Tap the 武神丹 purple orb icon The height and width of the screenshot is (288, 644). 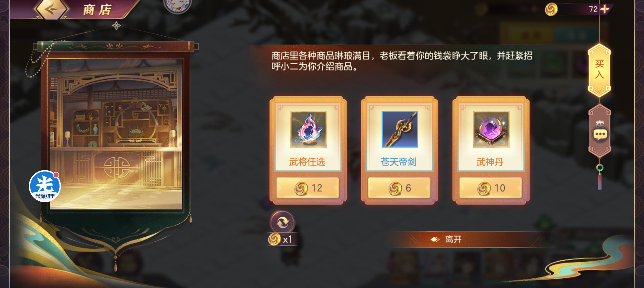coord(491,129)
